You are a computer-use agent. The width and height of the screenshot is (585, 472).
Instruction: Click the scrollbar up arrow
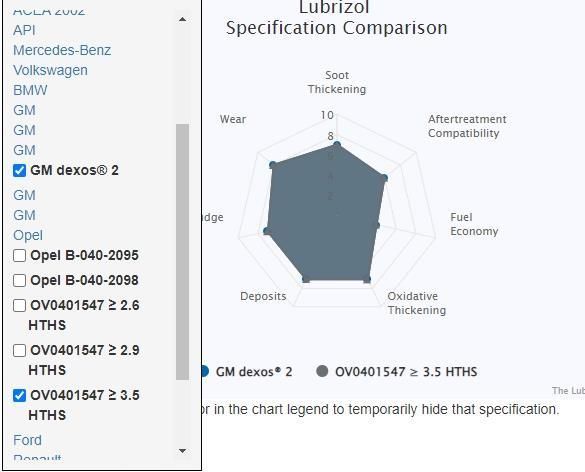pos(182,19)
